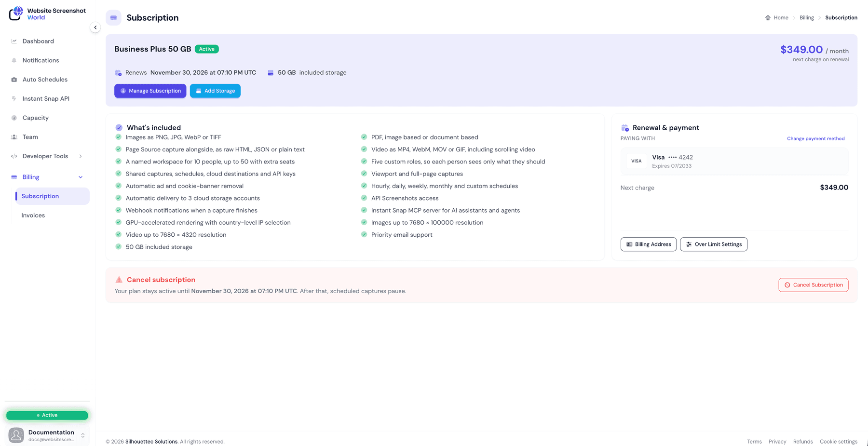Open the Refunds footer link
Viewport: 868px width, 446px height.
pos(803,442)
